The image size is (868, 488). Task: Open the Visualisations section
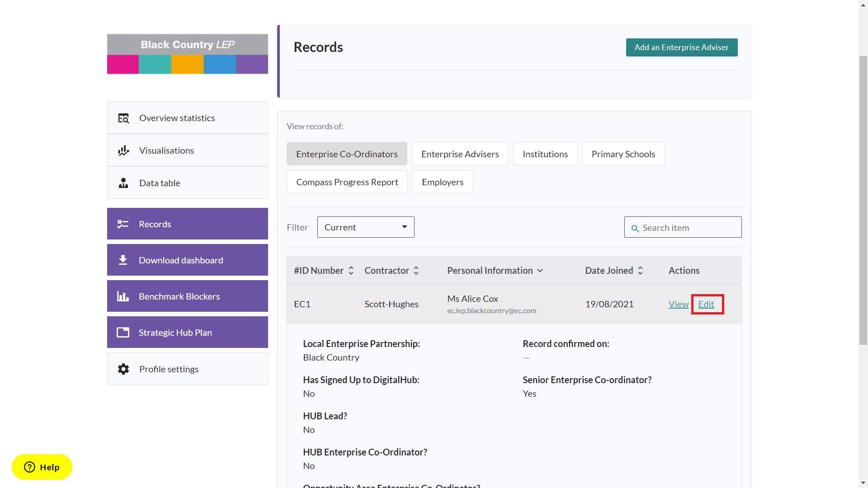[188, 150]
